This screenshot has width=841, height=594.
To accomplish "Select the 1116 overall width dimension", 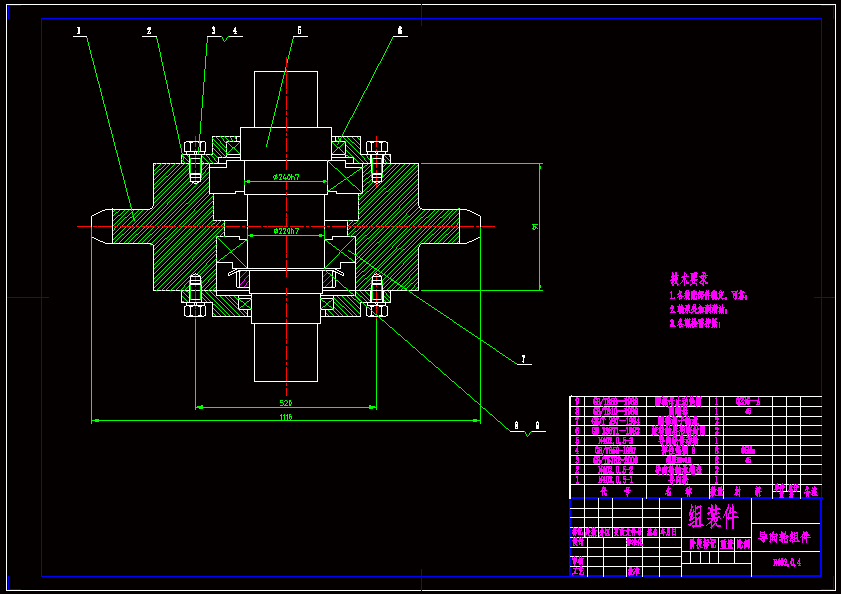I will 286,417.
